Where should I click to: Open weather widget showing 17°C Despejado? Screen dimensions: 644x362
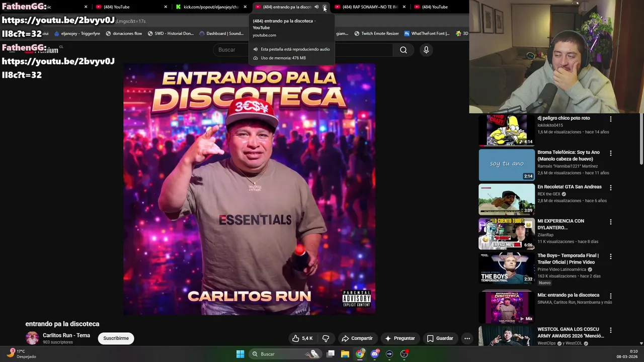(x=21, y=354)
